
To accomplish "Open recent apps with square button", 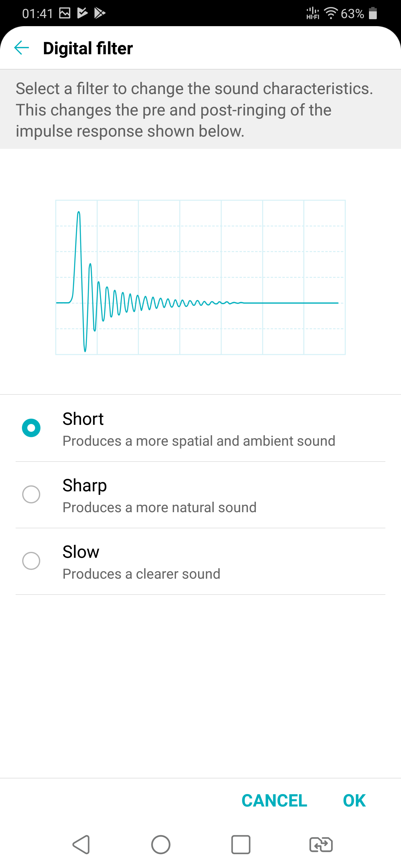I will [x=241, y=844].
